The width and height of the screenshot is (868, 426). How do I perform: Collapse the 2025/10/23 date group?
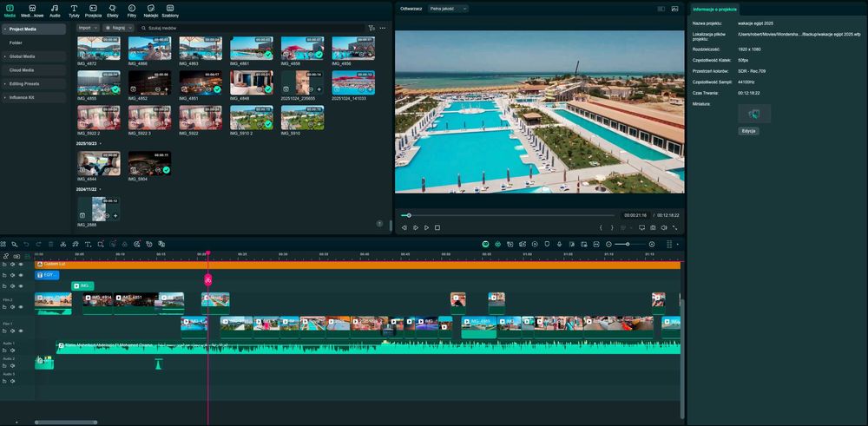(100, 143)
